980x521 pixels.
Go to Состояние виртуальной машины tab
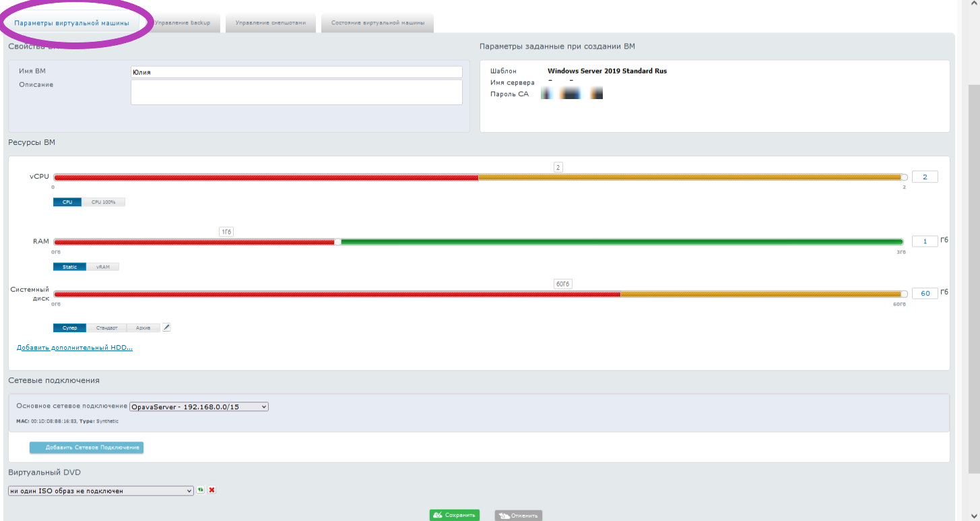pos(377,23)
